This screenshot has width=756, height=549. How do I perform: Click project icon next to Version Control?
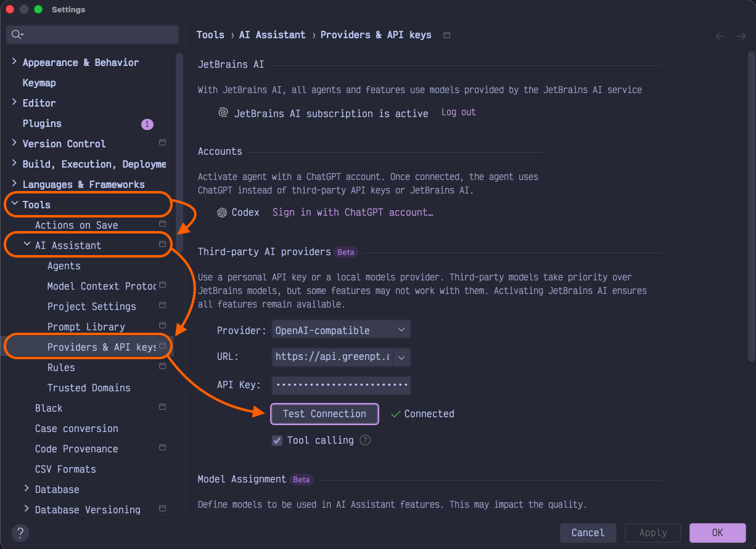point(163,142)
